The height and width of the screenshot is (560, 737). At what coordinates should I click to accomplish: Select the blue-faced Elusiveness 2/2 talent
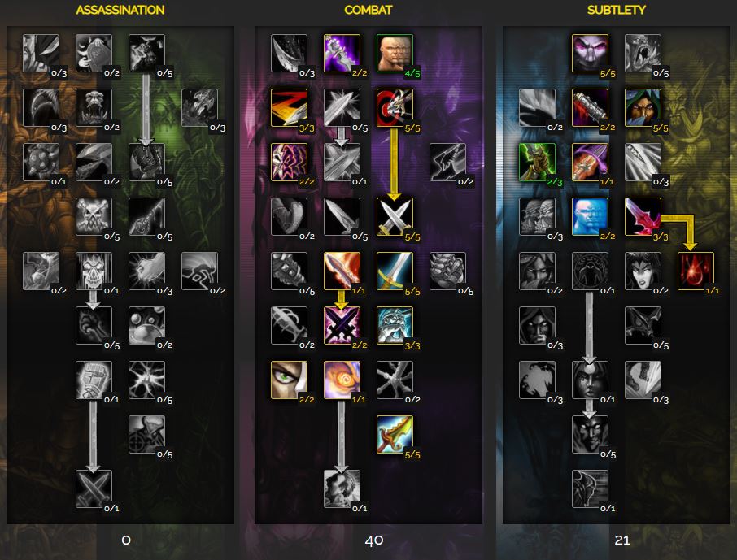[590, 216]
